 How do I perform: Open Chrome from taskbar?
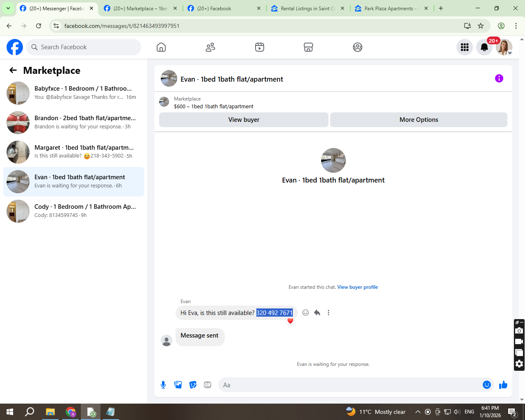tap(71, 412)
